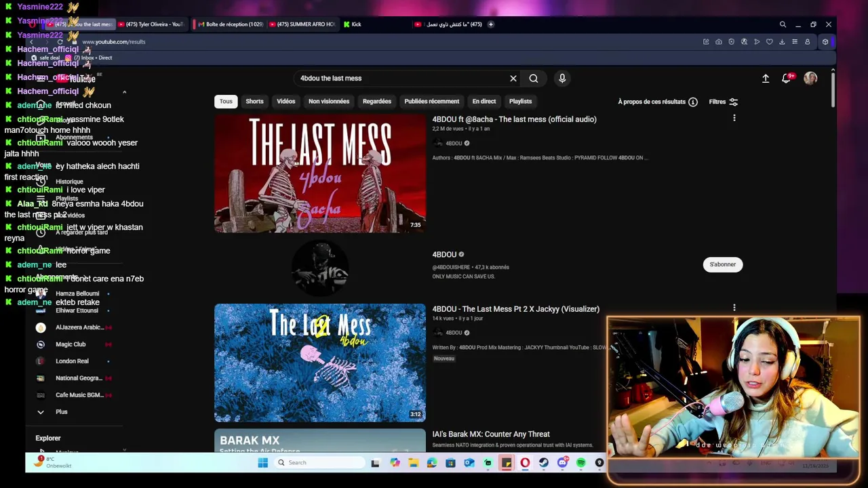868x488 pixels.
Task: Switch to Opera browser in the taskbar
Action: coord(525,463)
